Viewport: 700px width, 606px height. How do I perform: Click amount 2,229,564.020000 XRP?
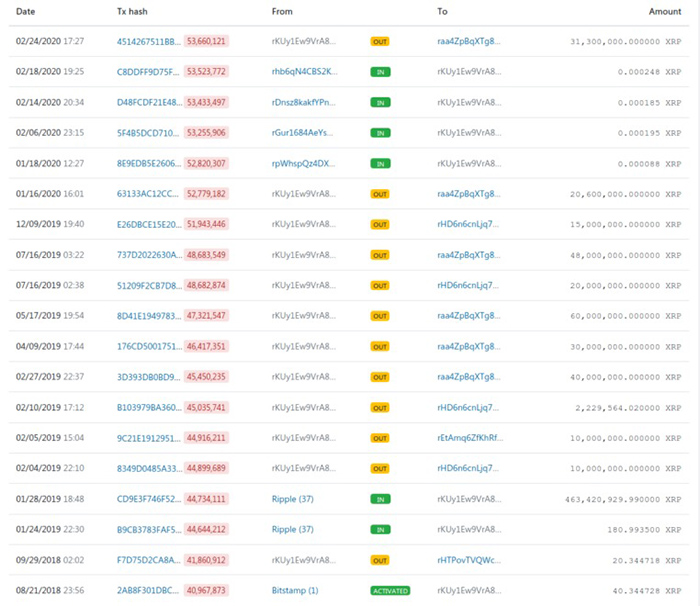pyautogui.click(x=628, y=408)
